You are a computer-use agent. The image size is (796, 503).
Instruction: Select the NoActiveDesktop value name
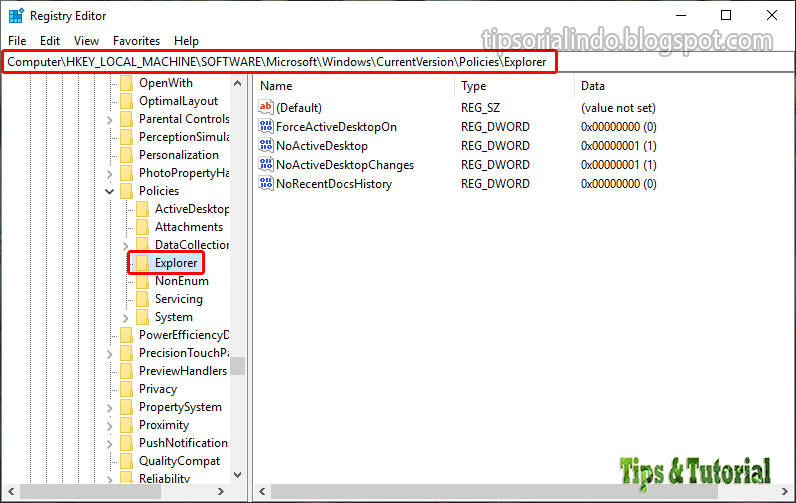point(322,146)
